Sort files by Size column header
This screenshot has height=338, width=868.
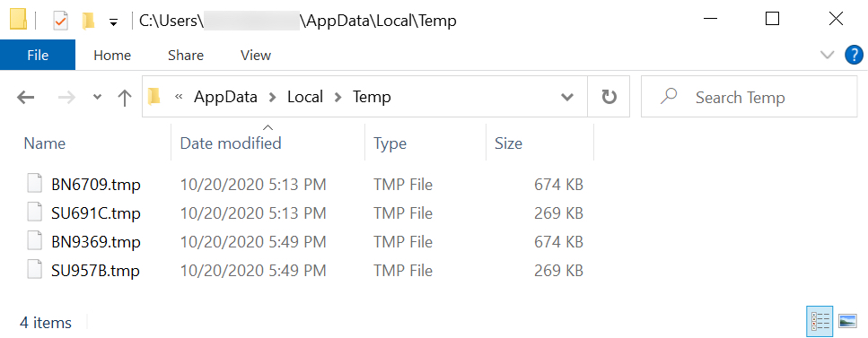[508, 143]
